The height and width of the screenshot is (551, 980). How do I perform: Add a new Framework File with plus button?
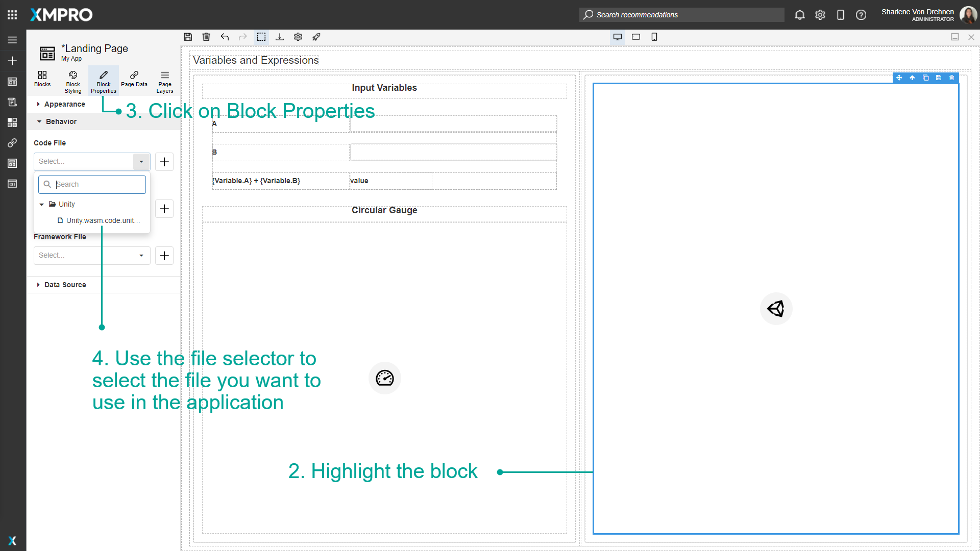[164, 255]
